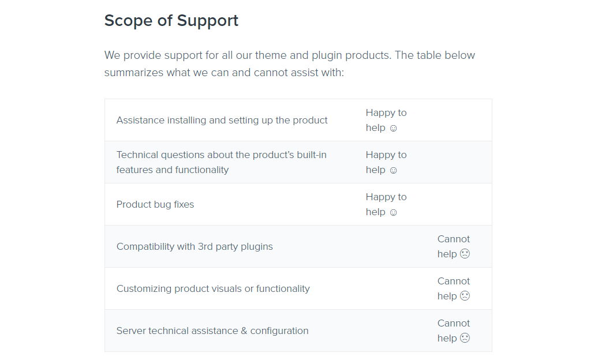Viewport: 598px width, 364px height.
Task: Click 'Happy to' text in first row
Action: click(x=386, y=113)
